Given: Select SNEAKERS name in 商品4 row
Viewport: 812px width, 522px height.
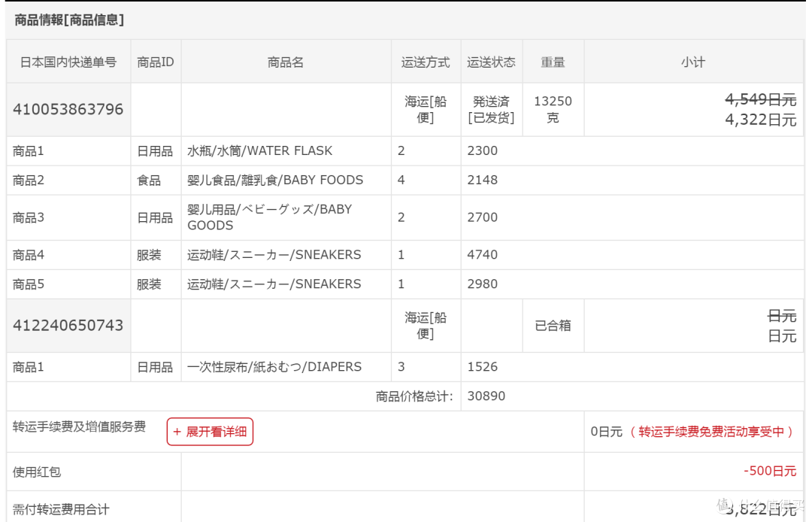Looking at the screenshot, I should (274, 254).
